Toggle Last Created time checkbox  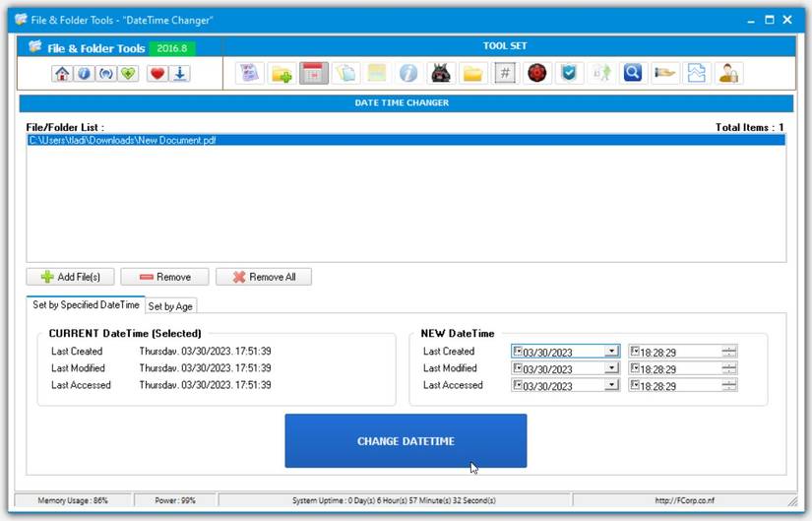635,351
